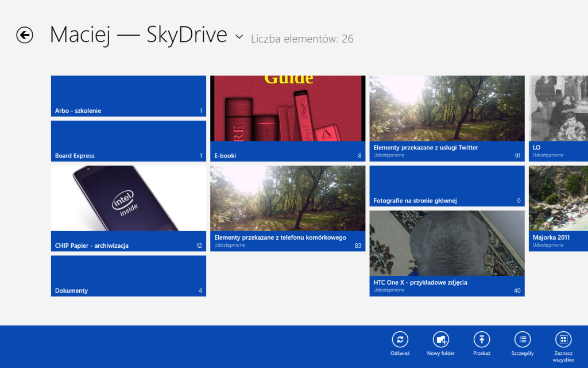Click the back arrow button
588x368 pixels.
click(25, 35)
